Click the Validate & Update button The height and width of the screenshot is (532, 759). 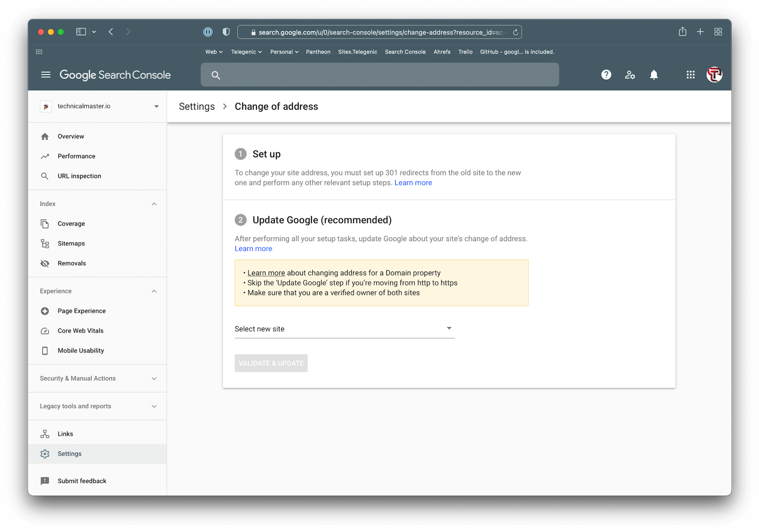271,363
